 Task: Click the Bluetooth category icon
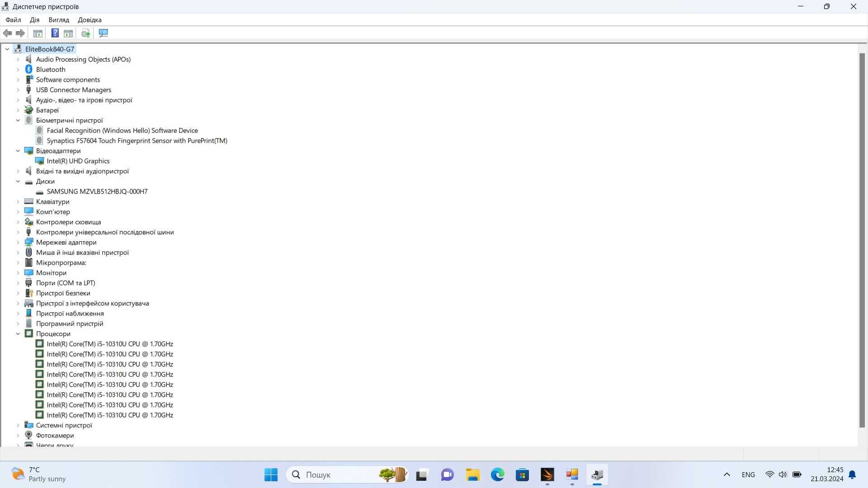click(x=28, y=69)
